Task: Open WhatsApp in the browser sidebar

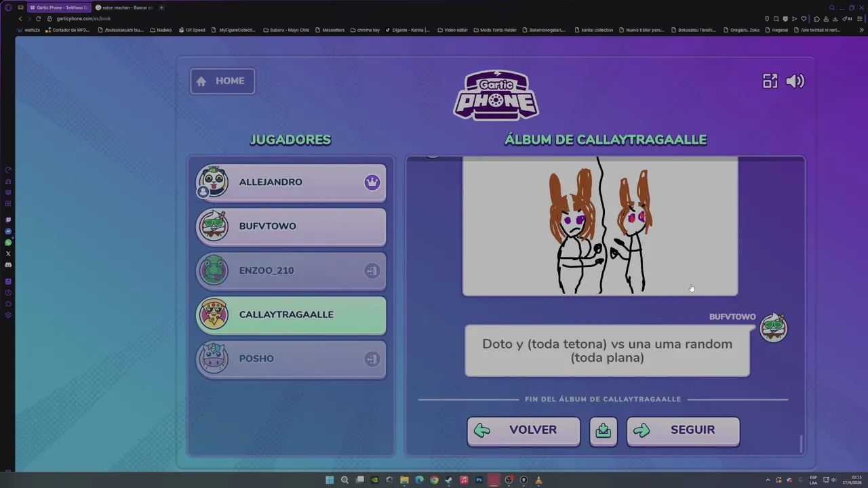Action: click(x=8, y=243)
